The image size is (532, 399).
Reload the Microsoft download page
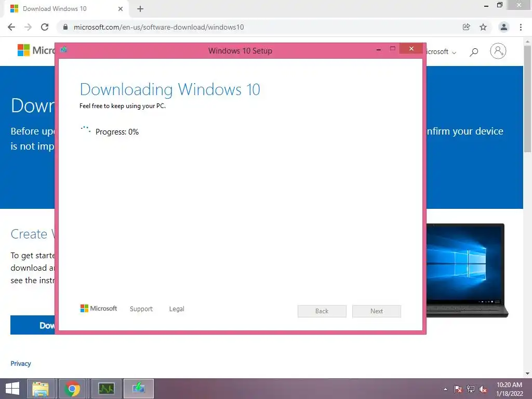[45, 27]
